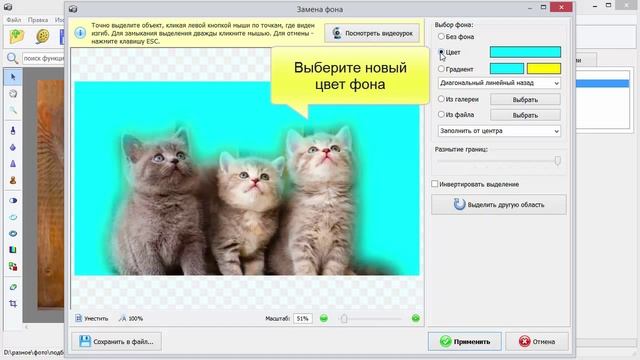Close the Замена фона dialog
The image size is (640, 360).
pyautogui.click(x=561, y=7)
